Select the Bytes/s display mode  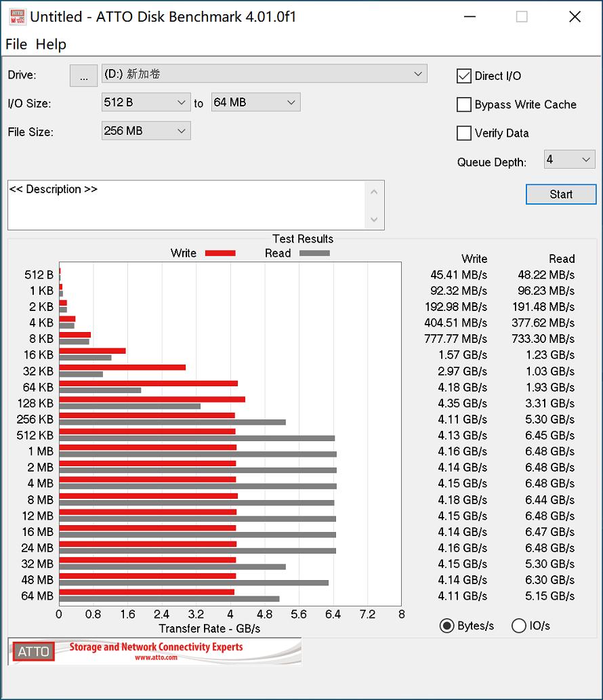coord(446,625)
